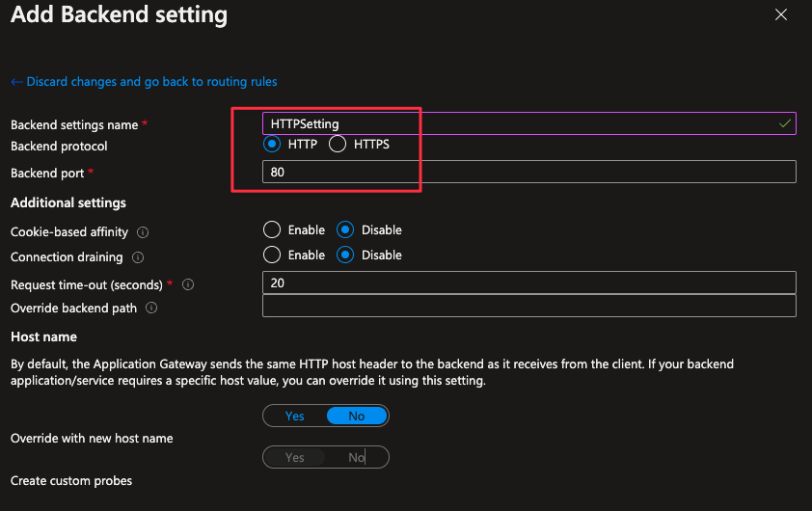Choose No for Override with new host name
812x511 pixels.
click(x=357, y=457)
